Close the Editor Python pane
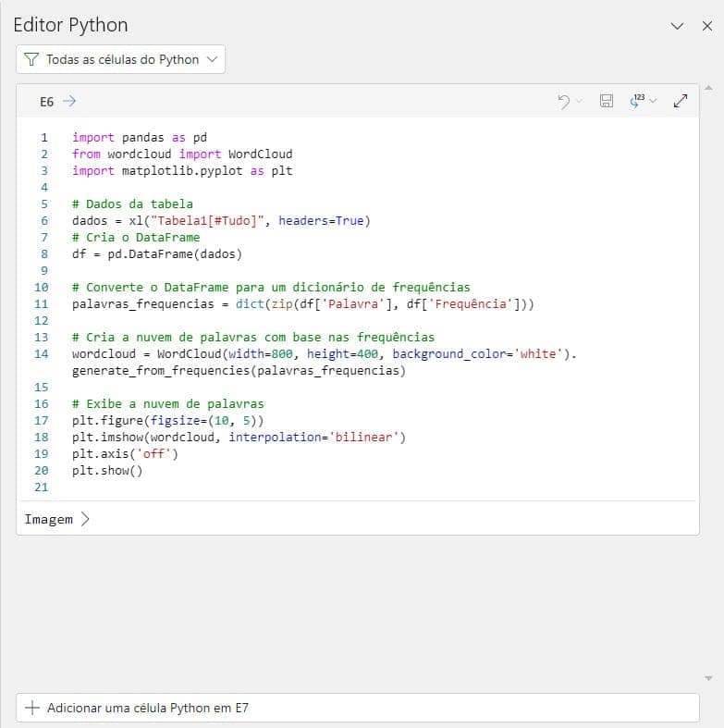The image size is (724, 728). [x=706, y=26]
